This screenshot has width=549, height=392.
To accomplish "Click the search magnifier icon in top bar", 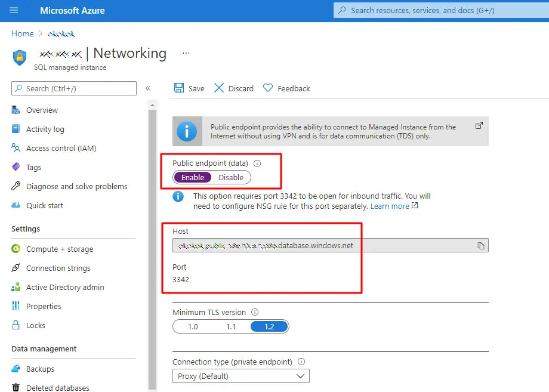I will click(x=342, y=10).
